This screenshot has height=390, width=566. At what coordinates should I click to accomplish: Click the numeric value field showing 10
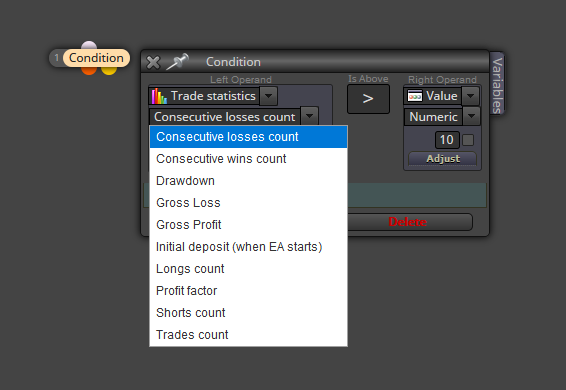tap(447, 140)
